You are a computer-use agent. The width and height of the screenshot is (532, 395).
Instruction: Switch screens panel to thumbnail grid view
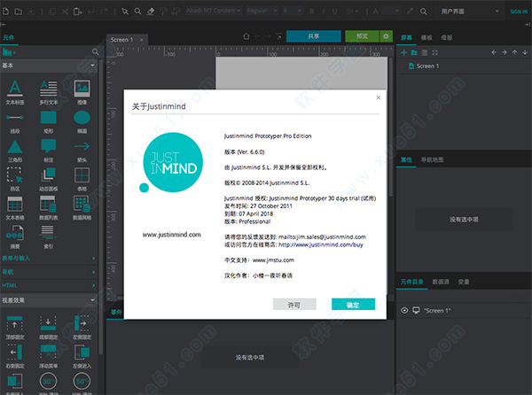point(435,52)
